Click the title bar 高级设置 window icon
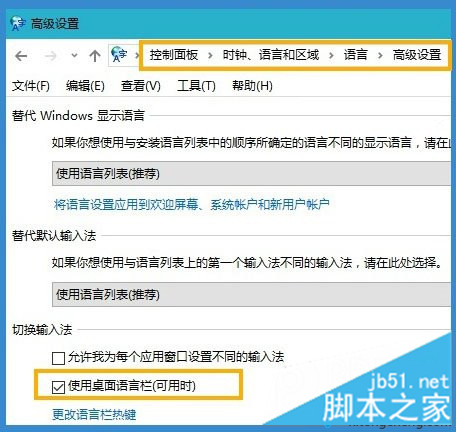Image resolution: width=456 pixels, height=432 pixels. click(18, 24)
